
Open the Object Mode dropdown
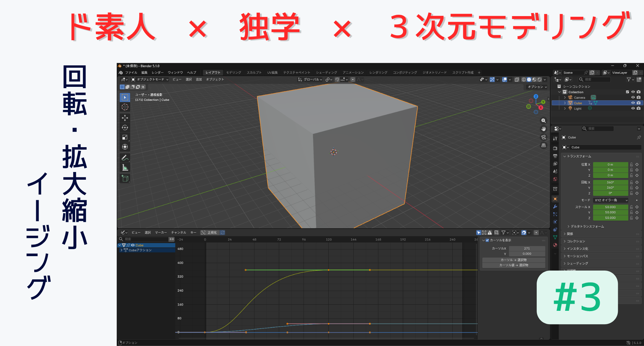coord(150,79)
